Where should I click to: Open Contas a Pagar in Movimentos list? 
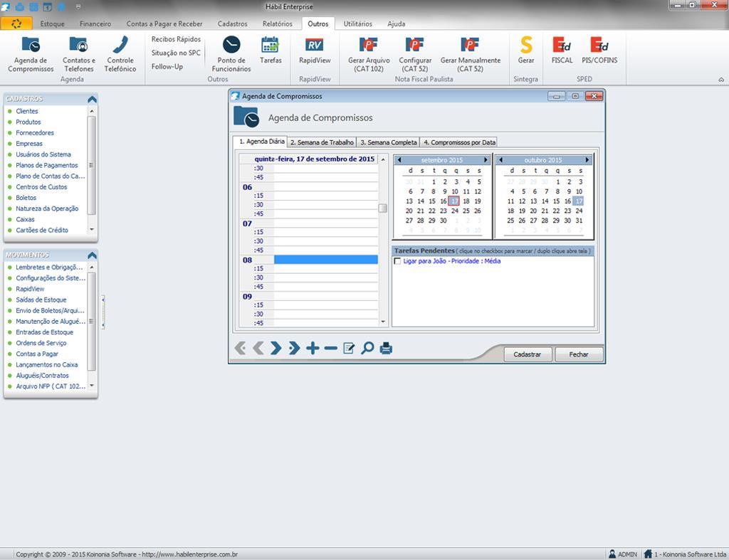click(37, 354)
